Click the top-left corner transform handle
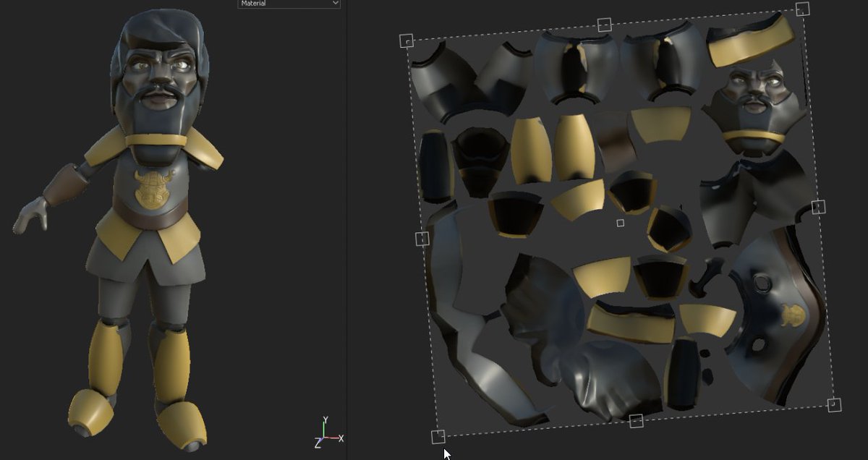The height and width of the screenshot is (460, 868). click(x=407, y=41)
